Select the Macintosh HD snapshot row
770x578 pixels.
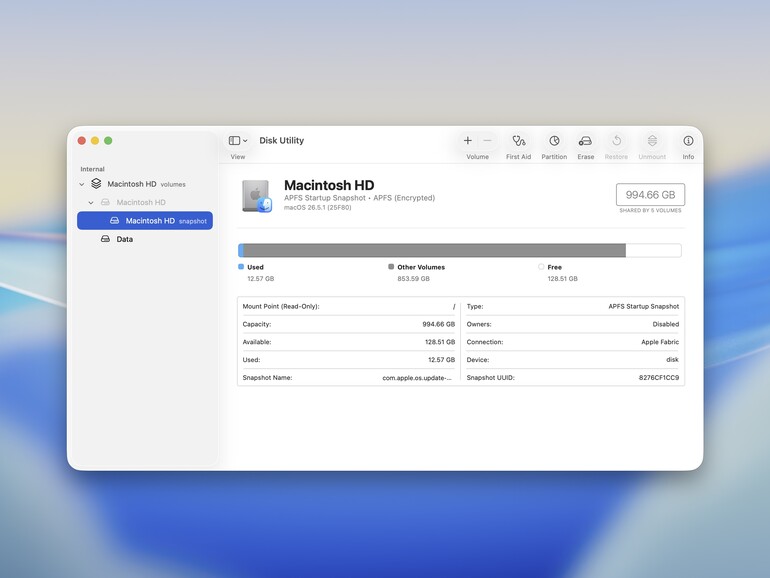145,220
